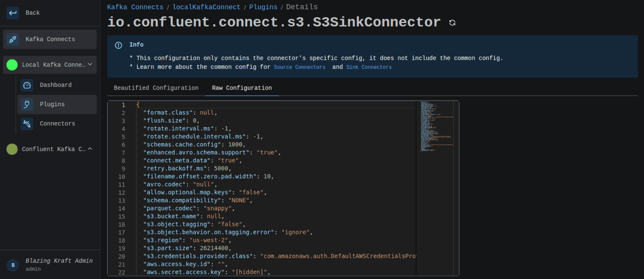Click line number 1 in the editor
644x279 pixels.
click(x=123, y=105)
